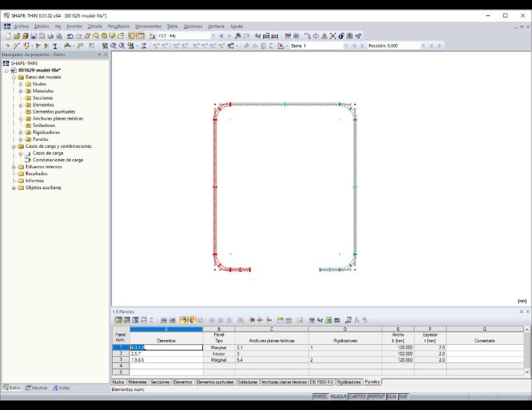This screenshot has height=410, width=532.
Task: Open the Cálculo menu
Action: click(x=94, y=26)
